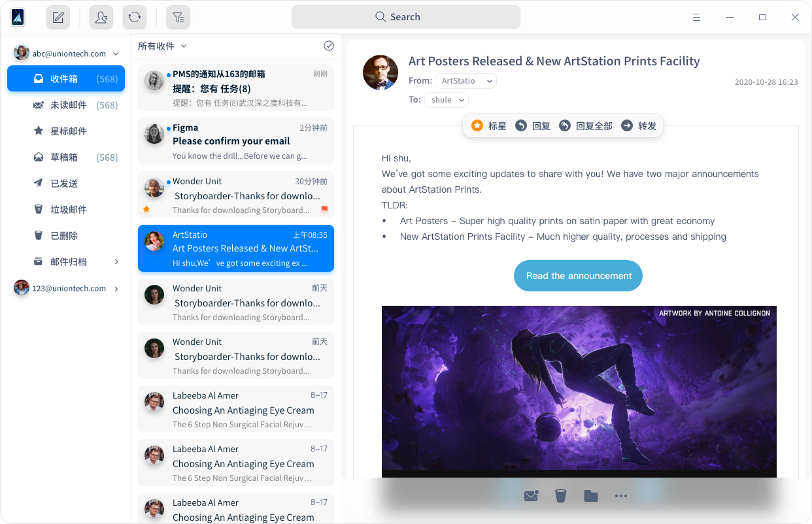Click the junk mail bin icon
This screenshot has height=524, width=812.
[39, 210]
